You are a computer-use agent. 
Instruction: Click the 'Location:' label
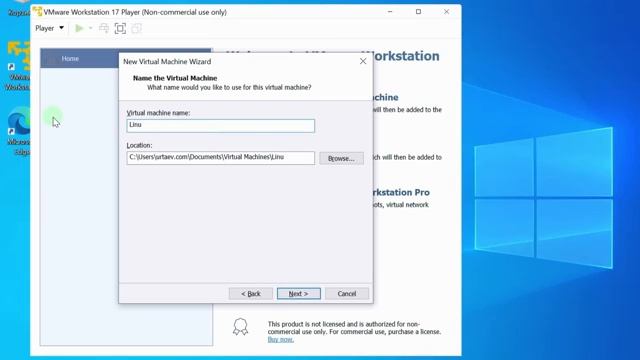point(139,145)
